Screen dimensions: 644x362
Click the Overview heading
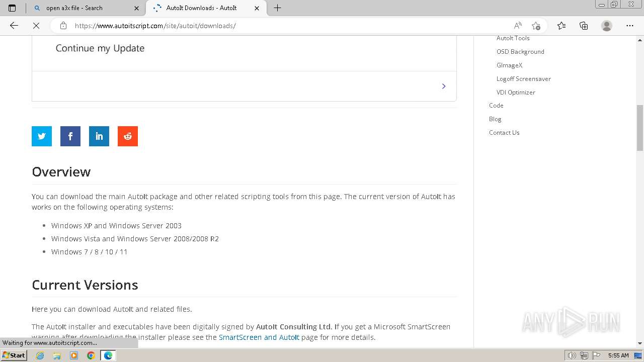(x=61, y=172)
